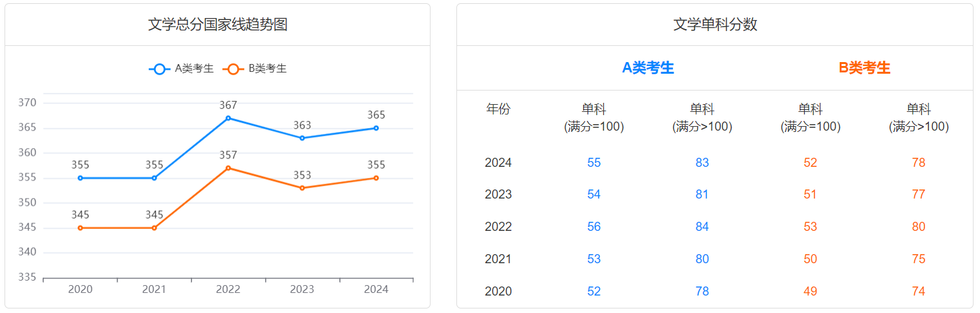Viewport: 980px width, 313px height.
Task: Toggle the A类考生 legend series
Action: tap(182, 69)
